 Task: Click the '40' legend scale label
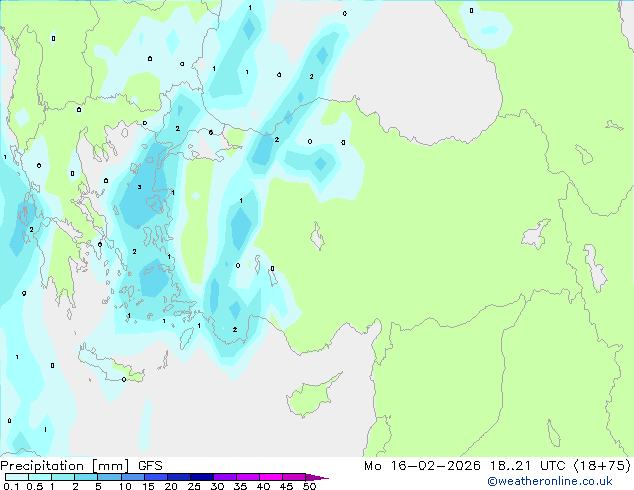(263, 486)
